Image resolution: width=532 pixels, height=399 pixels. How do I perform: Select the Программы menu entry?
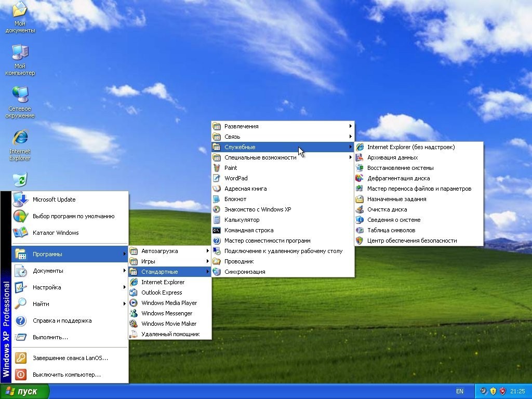pyautogui.click(x=70, y=254)
